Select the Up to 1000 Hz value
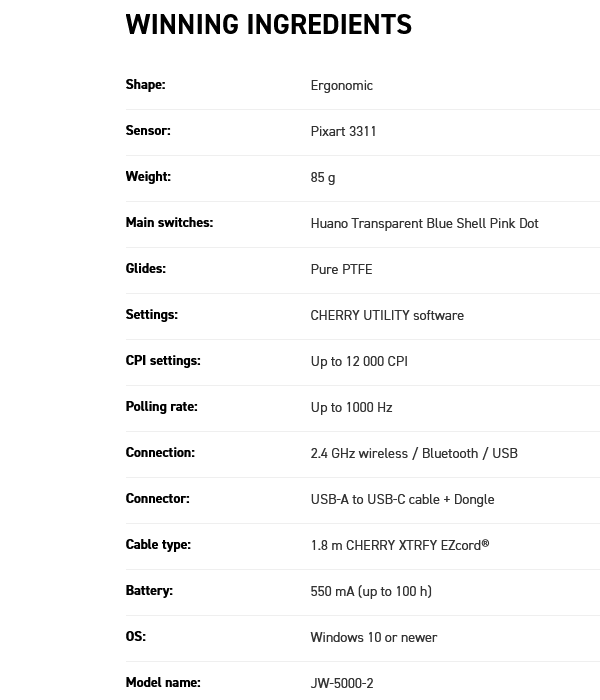 pyautogui.click(x=351, y=408)
